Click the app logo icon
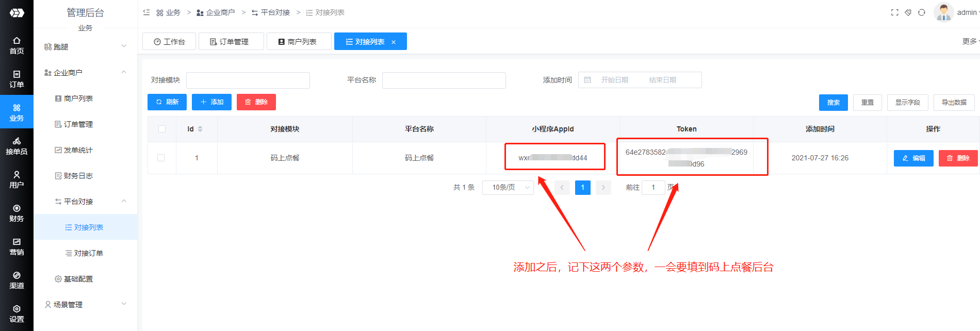 pos(17,12)
